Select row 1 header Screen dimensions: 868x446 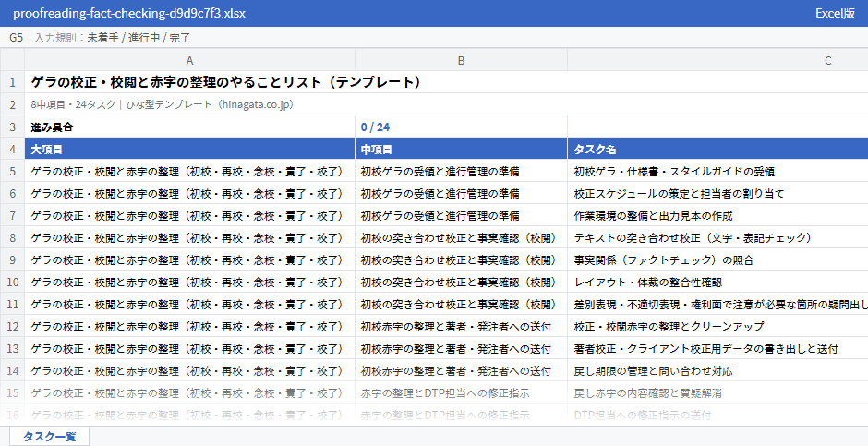[12, 82]
